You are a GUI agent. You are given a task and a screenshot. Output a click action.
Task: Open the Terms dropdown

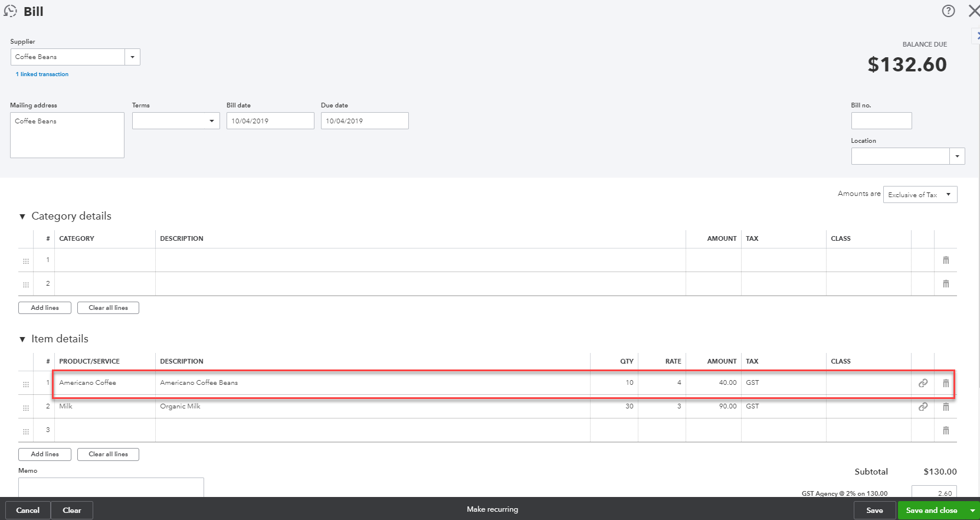[x=176, y=121]
